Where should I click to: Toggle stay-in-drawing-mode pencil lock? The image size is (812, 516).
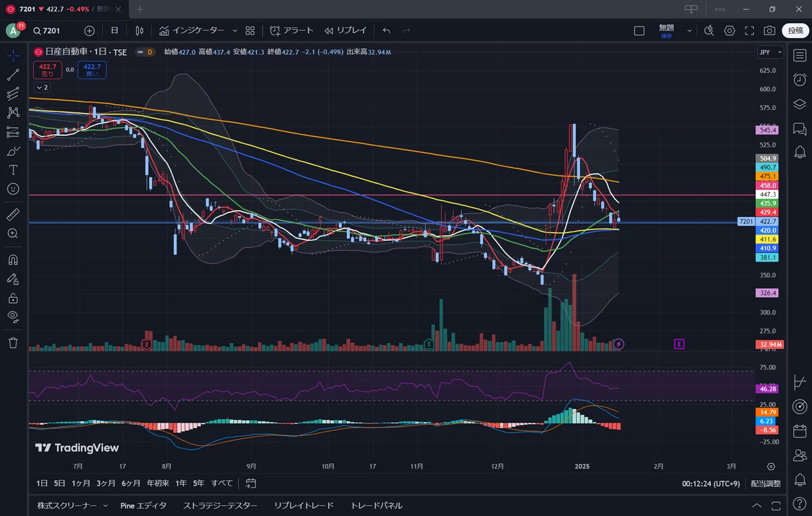[13, 278]
